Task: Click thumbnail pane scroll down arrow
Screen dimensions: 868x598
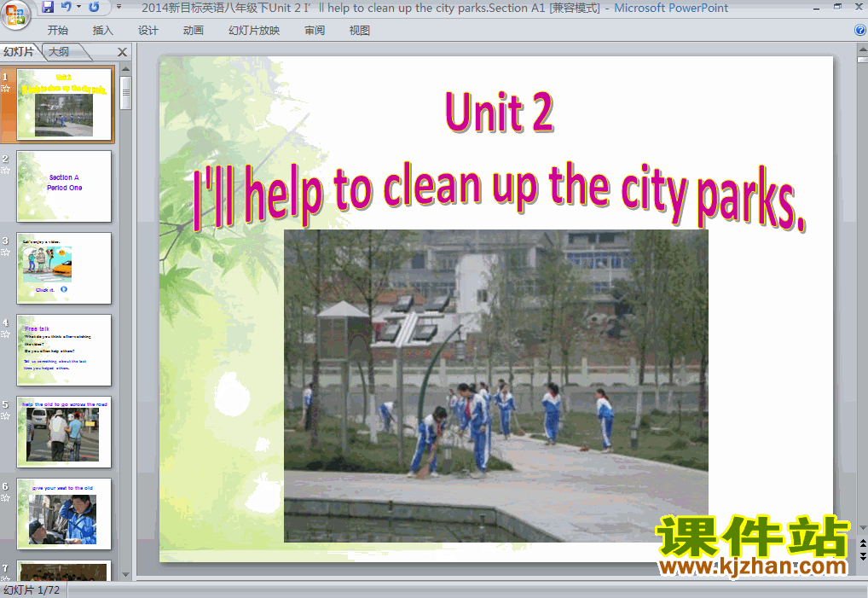Action: (125, 575)
